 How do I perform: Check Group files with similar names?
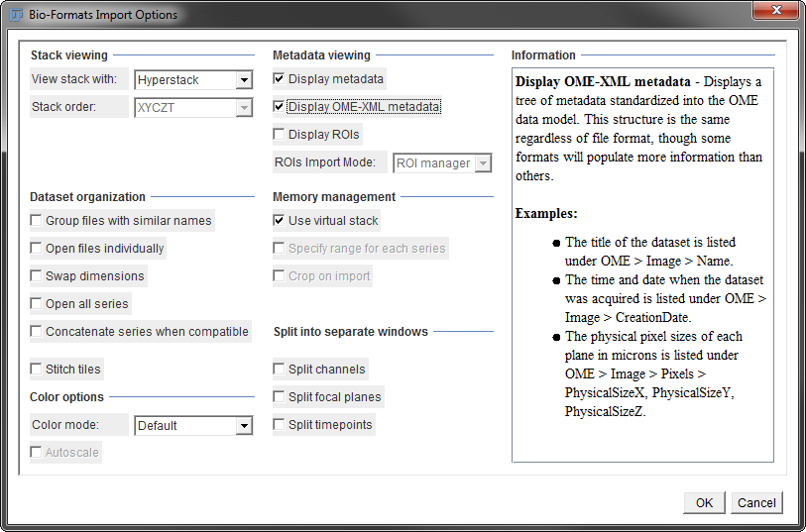(37, 221)
